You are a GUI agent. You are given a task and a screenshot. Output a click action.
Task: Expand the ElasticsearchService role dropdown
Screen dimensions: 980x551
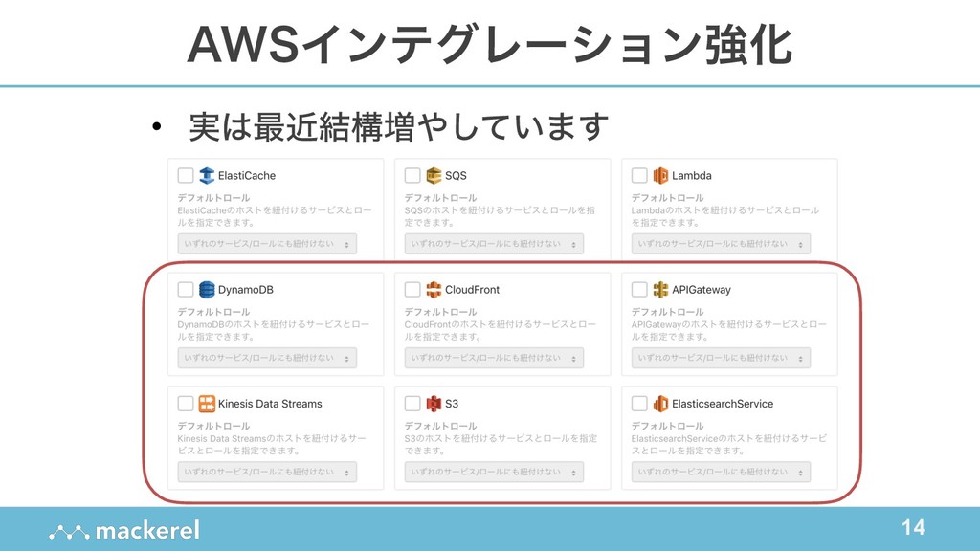click(722, 473)
